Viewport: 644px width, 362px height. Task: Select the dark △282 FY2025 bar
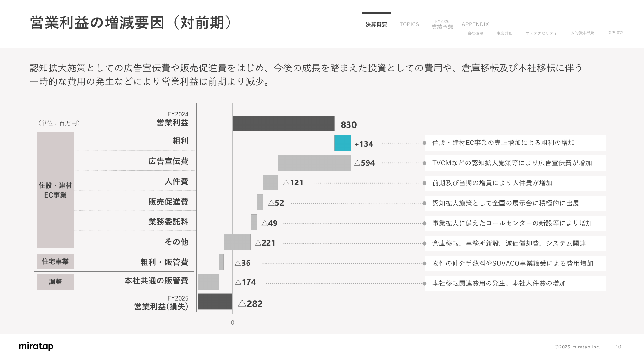pos(215,302)
